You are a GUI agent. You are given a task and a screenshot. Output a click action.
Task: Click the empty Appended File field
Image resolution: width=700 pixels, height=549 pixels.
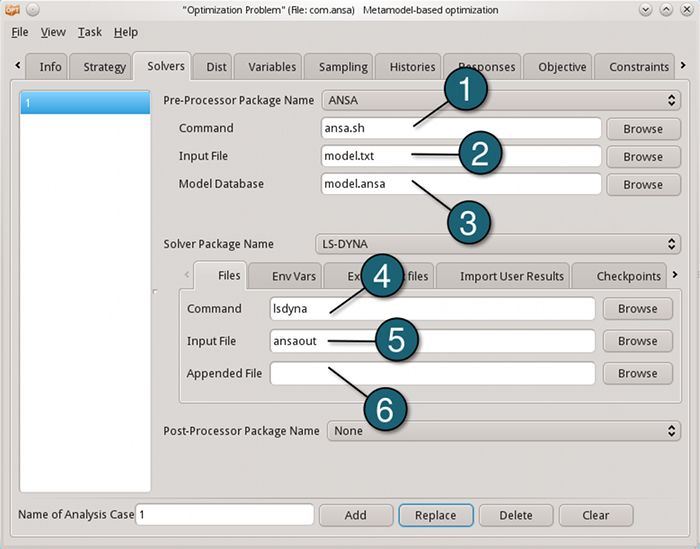click(432, 373)
